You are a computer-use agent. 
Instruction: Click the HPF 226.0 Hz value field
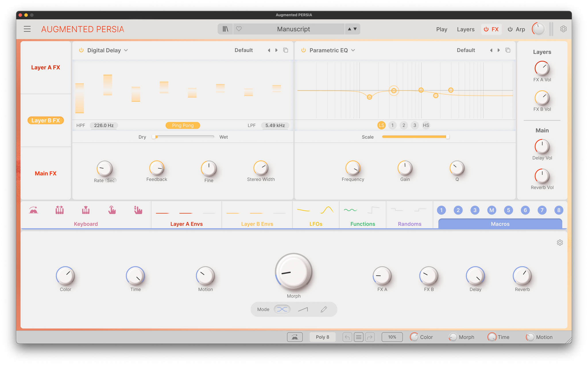pos(104,125)
